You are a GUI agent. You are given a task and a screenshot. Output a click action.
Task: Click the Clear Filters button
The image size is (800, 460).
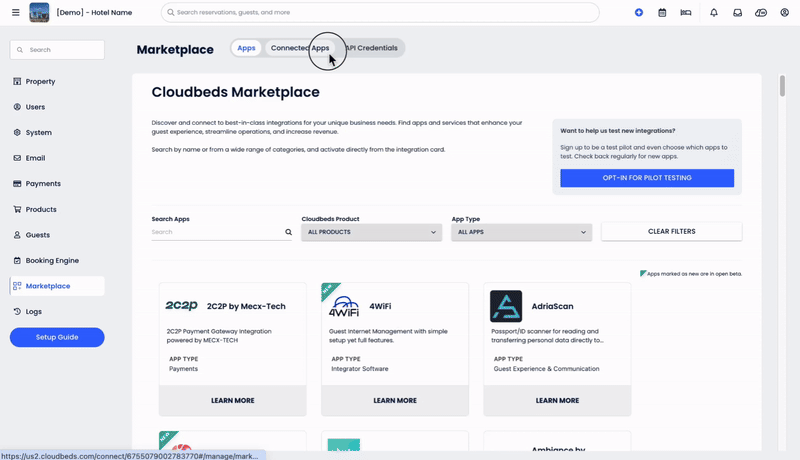pos(671,231)
